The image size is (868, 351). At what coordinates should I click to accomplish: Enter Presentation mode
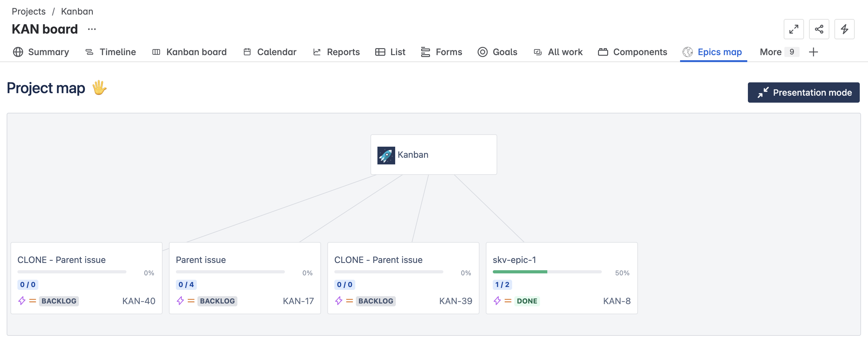click(803, 93)
